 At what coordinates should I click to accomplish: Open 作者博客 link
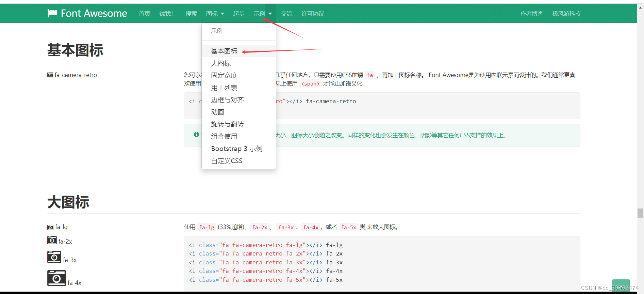pos(532,14)
